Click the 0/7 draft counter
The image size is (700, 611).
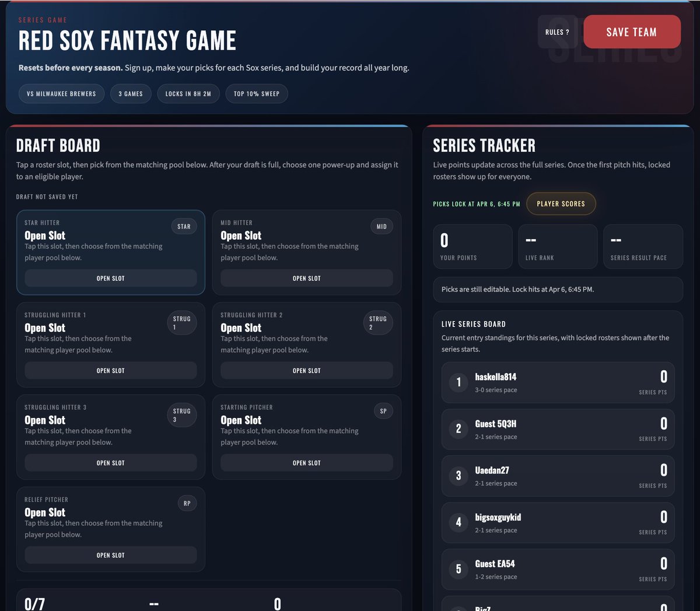click(34, 603)
